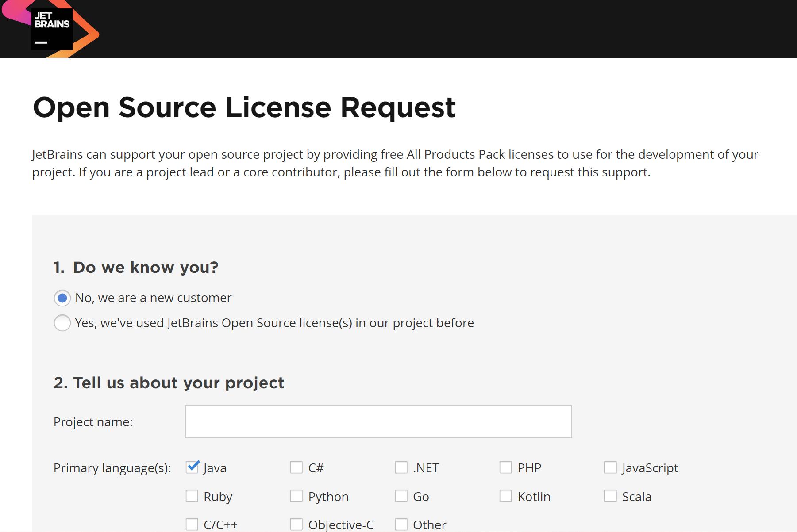The height and width of the screenshot is (532, 797).
Task: Check the C# checkbox
Action: coord(296,467)
